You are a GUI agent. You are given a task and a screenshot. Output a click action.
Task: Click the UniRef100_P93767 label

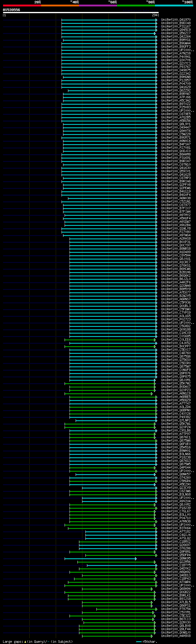(x=176, y=67)
